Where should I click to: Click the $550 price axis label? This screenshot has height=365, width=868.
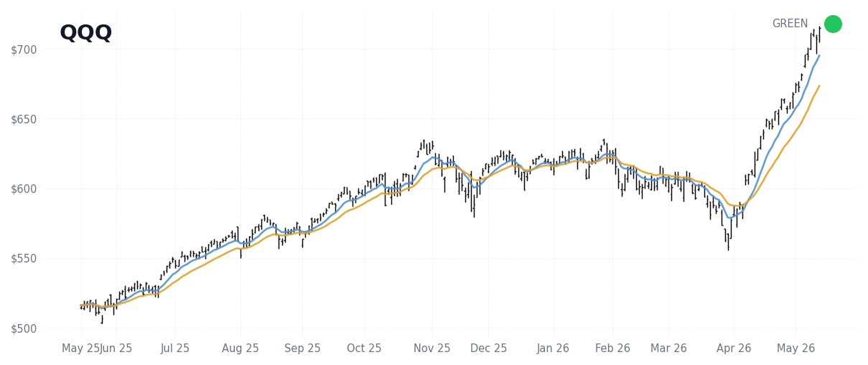[x=24, y=258]
